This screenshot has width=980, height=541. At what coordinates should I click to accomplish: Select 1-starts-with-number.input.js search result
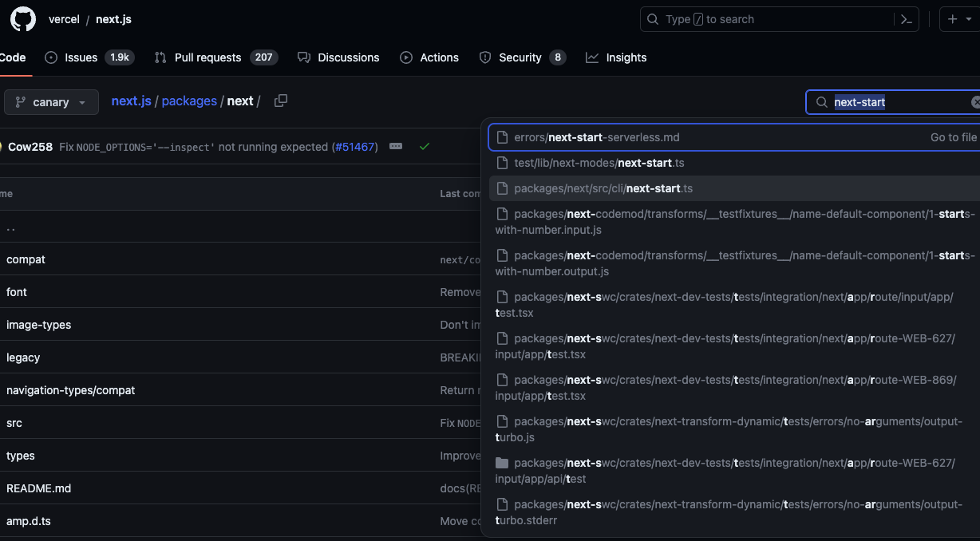(x=734, y=222)
